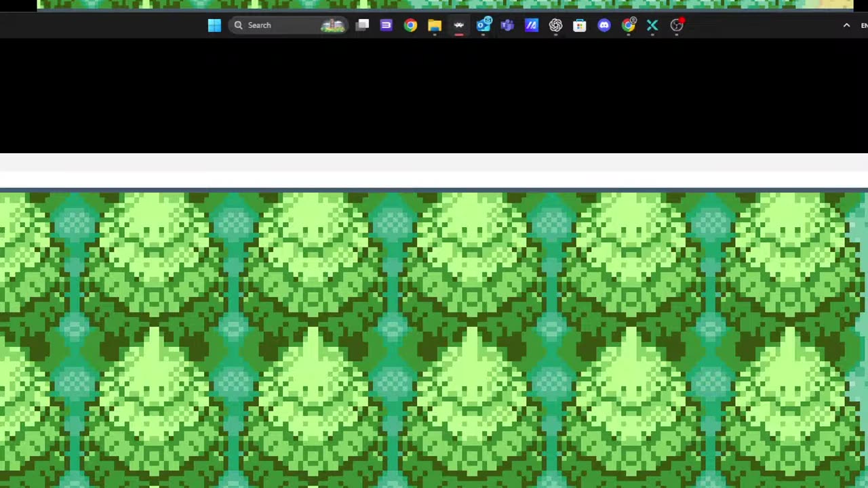Open the purple Bootstrap Studio taskbar icon
The width and height of the screenshot is (868, 488).
386,25
